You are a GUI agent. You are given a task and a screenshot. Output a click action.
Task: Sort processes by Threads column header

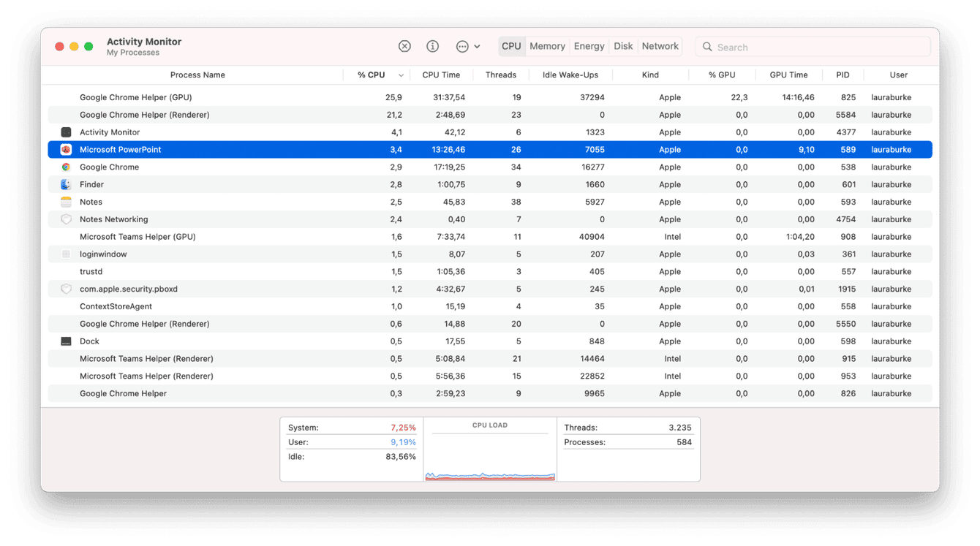pyautogui.click(x=501, y=75)
